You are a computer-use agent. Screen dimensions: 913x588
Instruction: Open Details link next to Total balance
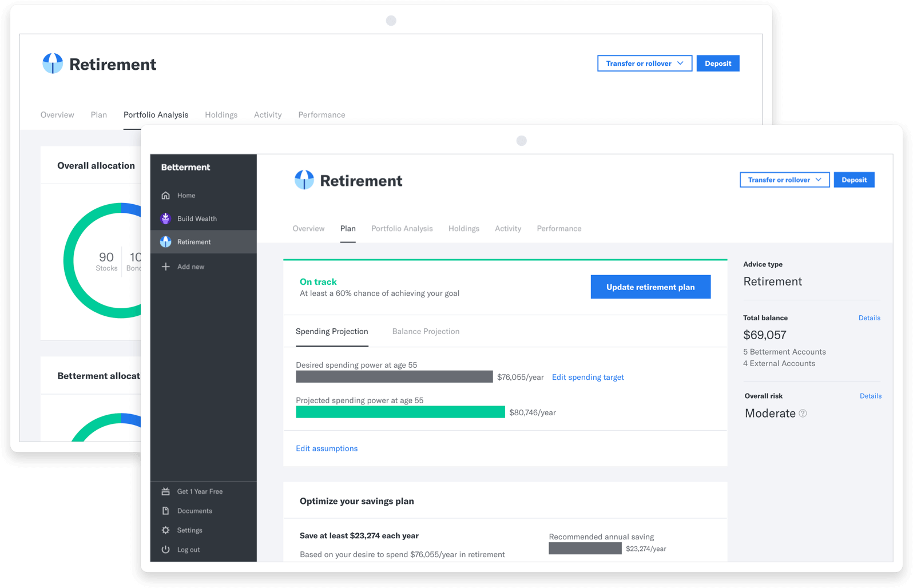click(869, 318)
